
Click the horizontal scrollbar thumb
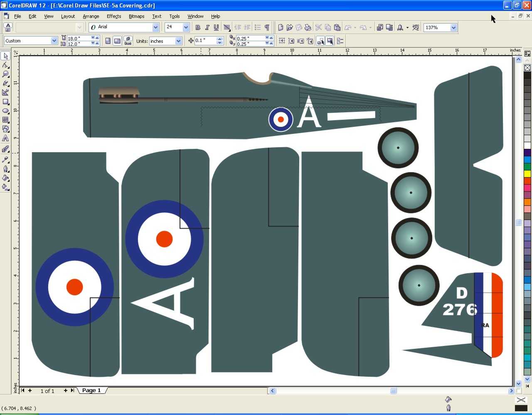[394, 391]
